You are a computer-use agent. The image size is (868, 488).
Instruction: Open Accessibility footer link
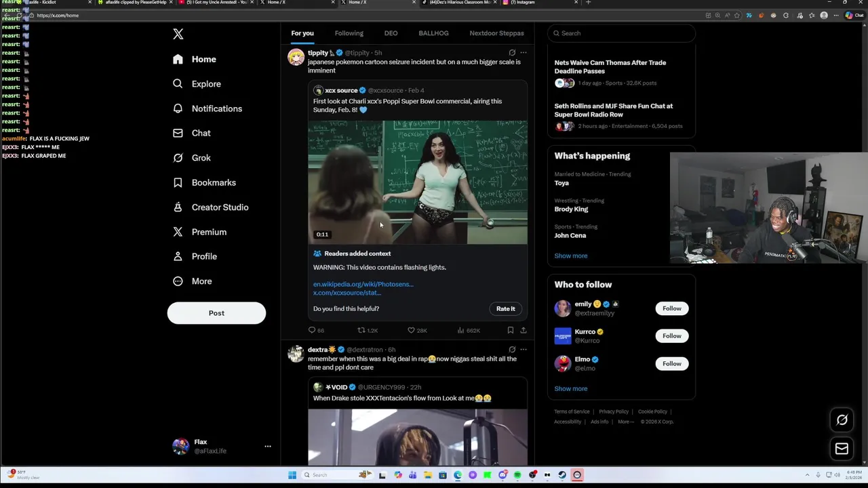[568, 422]
